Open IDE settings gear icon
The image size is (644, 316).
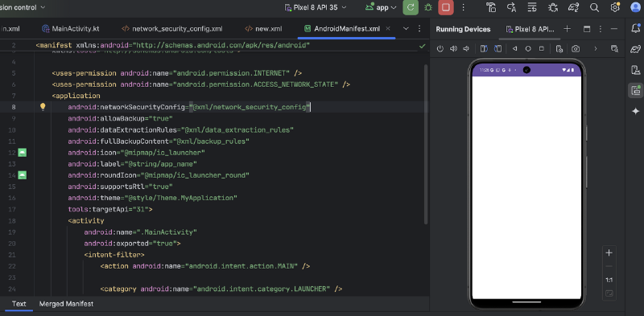pyautogui.click(x=615, y=7)
